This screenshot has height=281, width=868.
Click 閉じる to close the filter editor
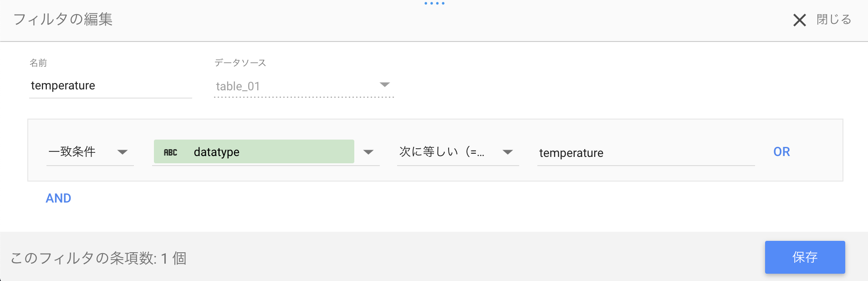[x=834, y=20]
